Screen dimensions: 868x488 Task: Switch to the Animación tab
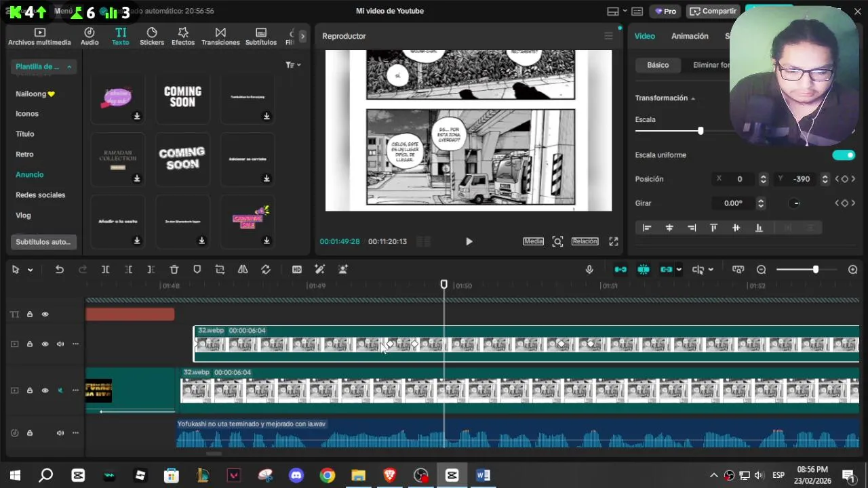pos(690,37)
